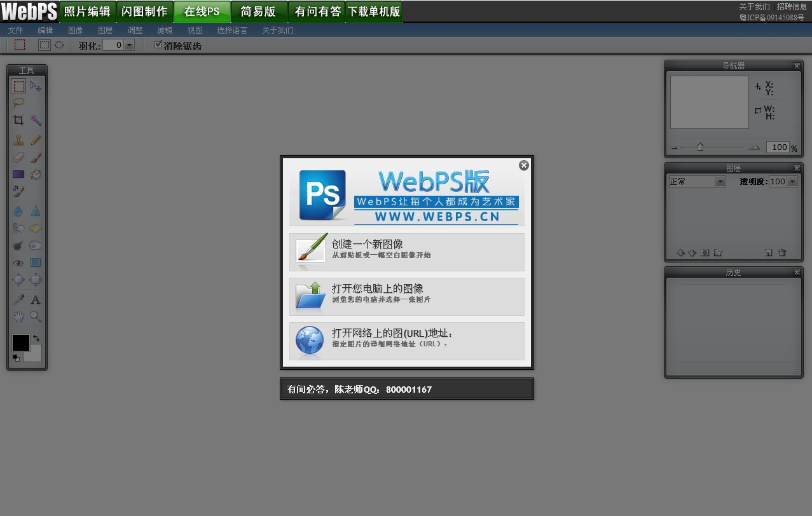Screen dimensions: 812x516
Task: Click 打开网络上的图(URL)地址 option
Action: tap(407, 341)
